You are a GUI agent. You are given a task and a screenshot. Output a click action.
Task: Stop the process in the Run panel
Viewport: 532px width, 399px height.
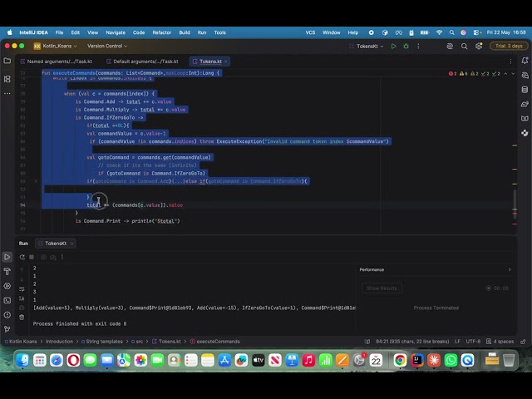coord(32,257)
